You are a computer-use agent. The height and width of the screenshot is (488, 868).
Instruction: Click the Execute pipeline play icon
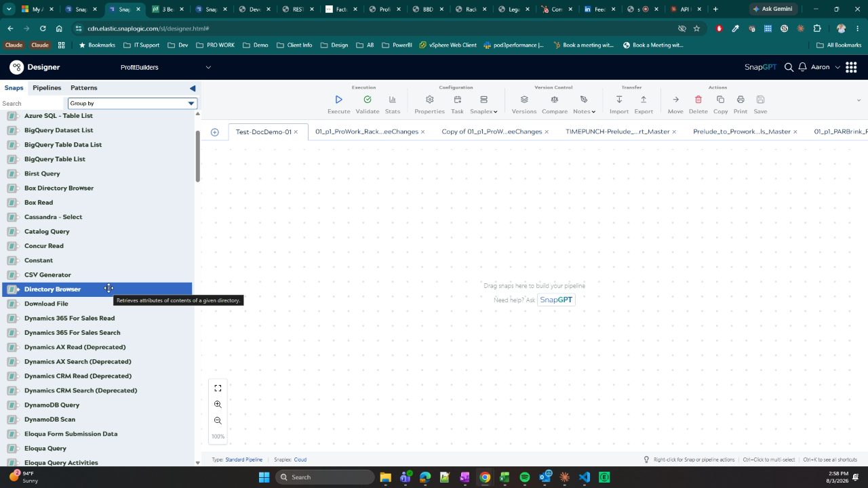tap(339, 100)
